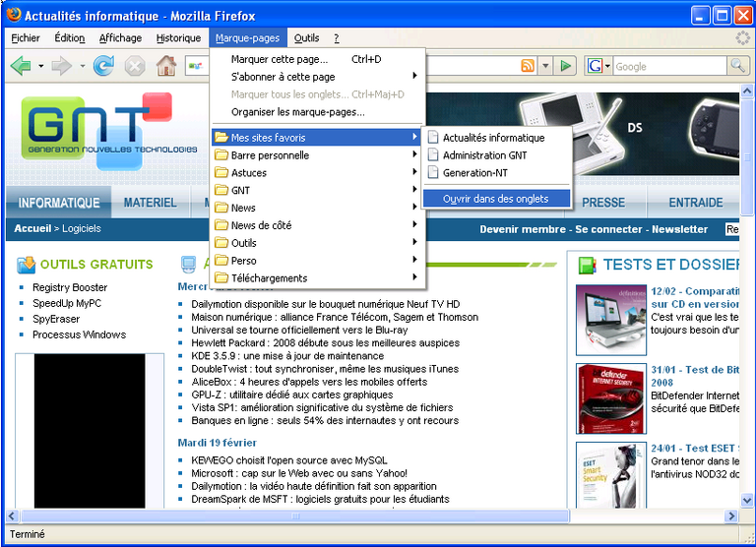
Task: Open the Actualités informatique bookmark
Action: pyautogui.click(x=496, y=138)
